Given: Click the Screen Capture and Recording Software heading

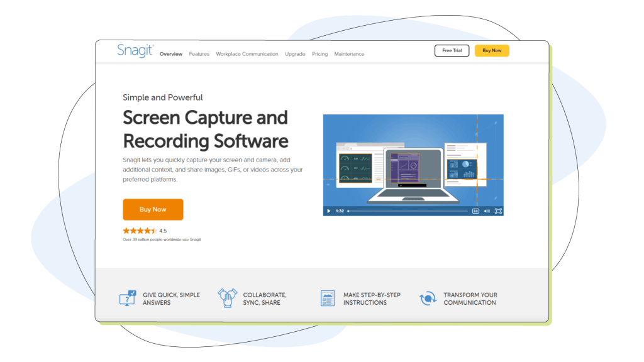Looking at the screenshot, I should pyautogui.click(x=206, y=129).
